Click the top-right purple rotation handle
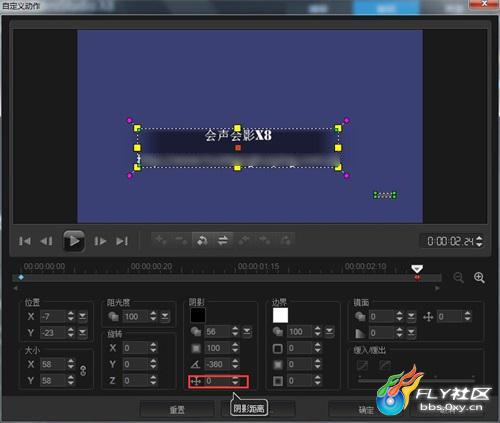Image resolution: width=500 pixels, height=423 pixels. tap(347, 120)
